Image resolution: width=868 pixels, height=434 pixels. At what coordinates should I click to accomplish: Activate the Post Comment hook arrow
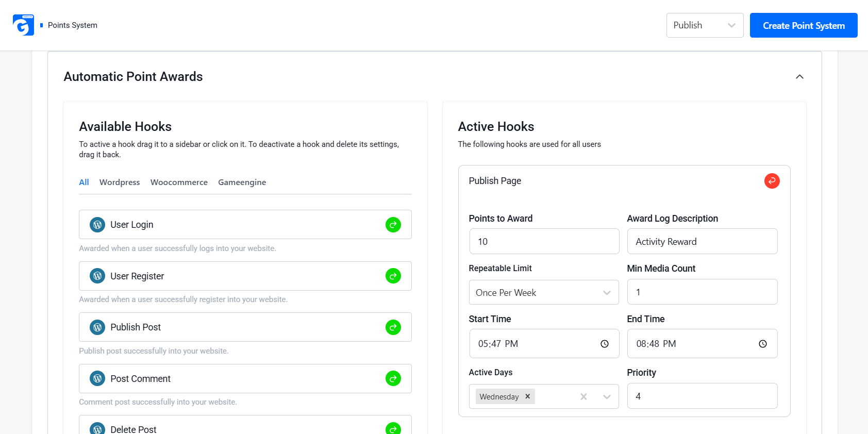393,378
